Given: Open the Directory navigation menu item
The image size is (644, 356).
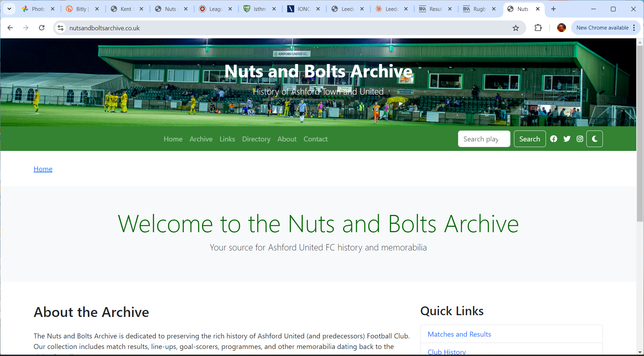Looking at the screenshot, I should tap(256, 139).
